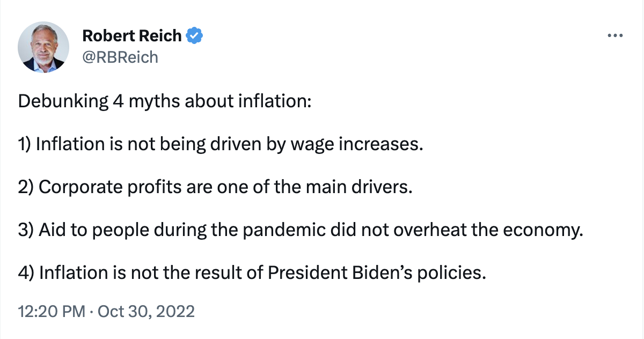
Task: Open the three-dot more options menu
Action: (614, 36)
